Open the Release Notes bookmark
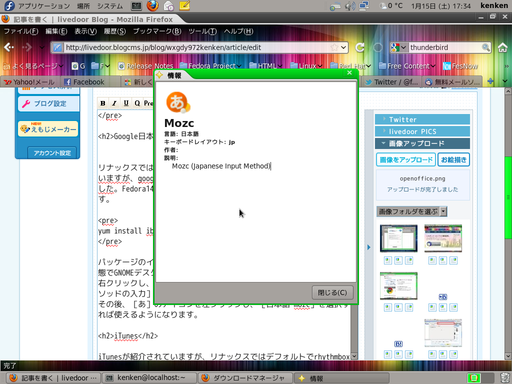 tap(146, 66)
